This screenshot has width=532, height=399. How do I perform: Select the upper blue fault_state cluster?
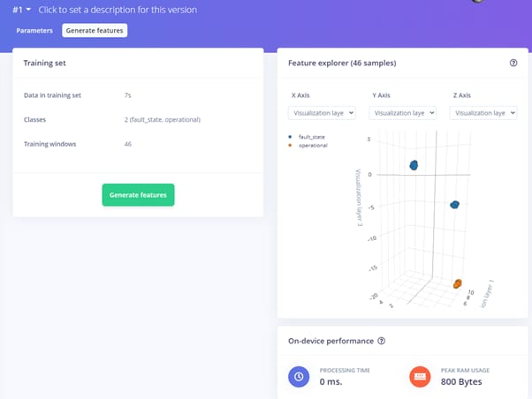[x=413, y=165]
